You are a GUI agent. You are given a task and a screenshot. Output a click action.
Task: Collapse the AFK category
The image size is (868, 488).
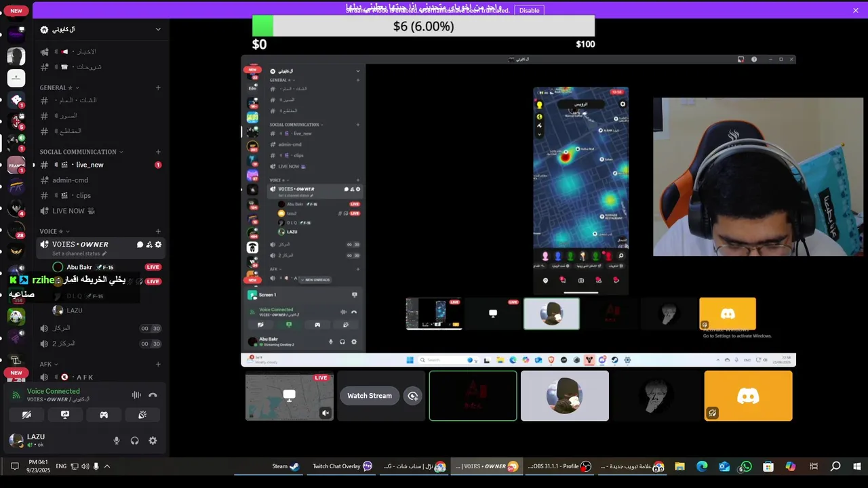tap(49, 364)
